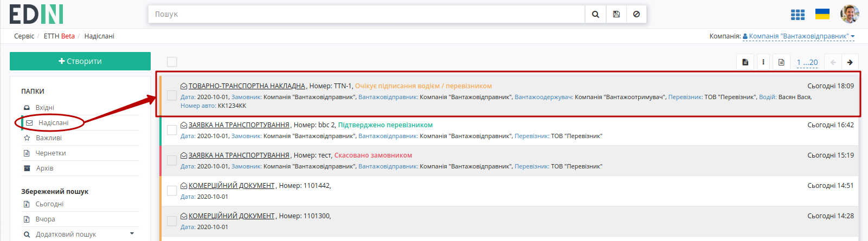Screen dimensions: 868x241
Task: Toggle the select-all checkbox above the list
Action: [x=172, y=62]
